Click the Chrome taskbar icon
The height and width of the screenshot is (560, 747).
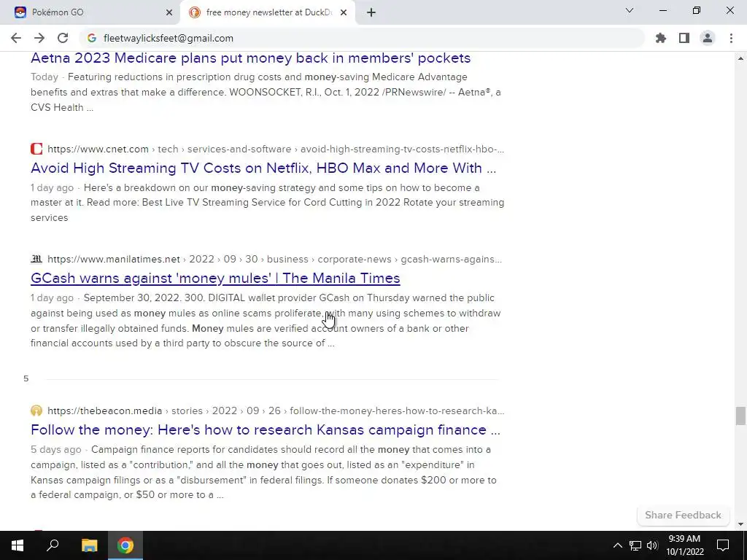coord(125,545)
